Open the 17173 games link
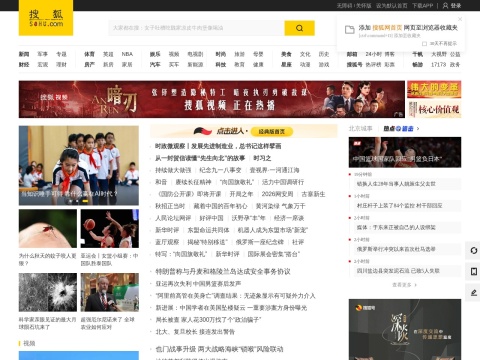This screenshot has width=480, height=360. point(438,64)
